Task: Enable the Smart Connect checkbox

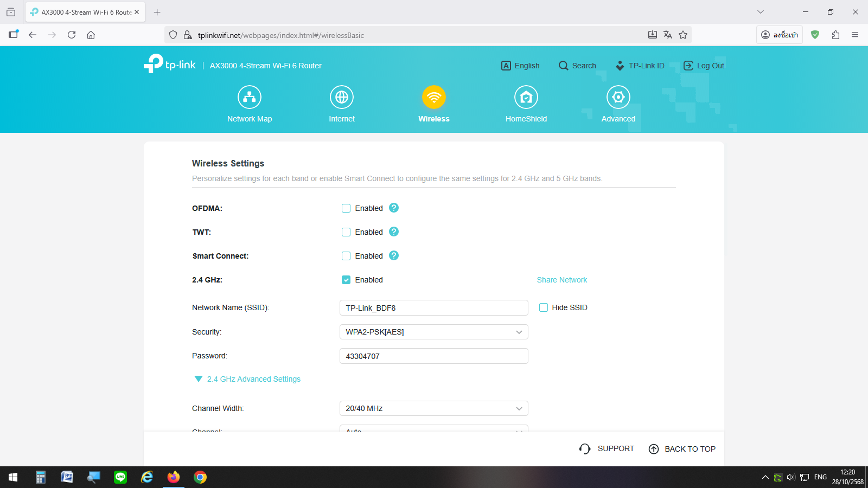Action: click(x=346, y=256)
